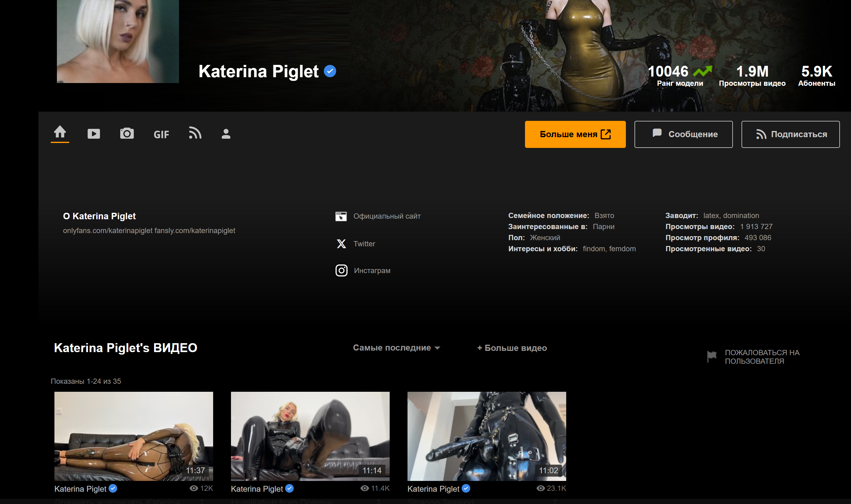Click the Подписаться subscribe button
851x504 pixels.
coord(790,134)
